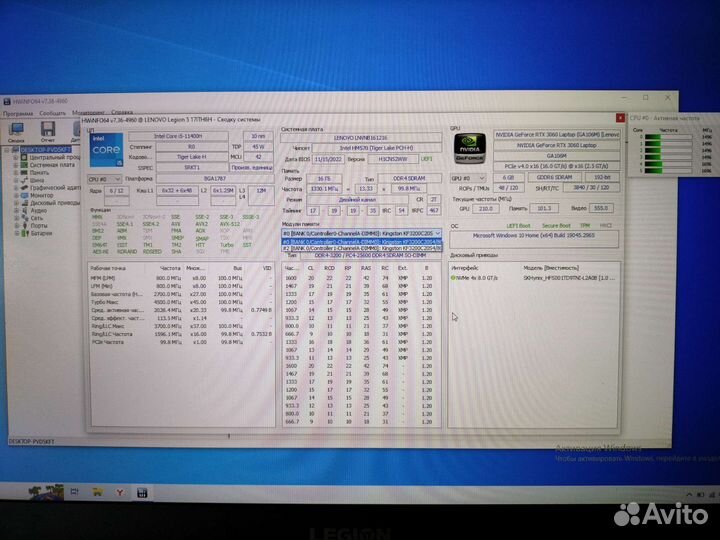This screenshot has width=720, height=540.
Task: Choose memory module #0 Kingston in list
Action: (x=361, y=242)
